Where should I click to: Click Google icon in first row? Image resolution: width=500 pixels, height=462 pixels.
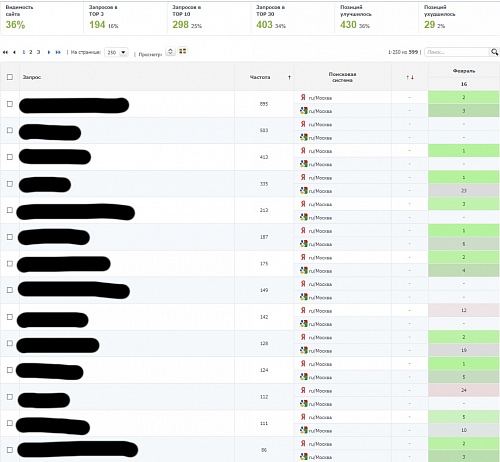(x=303, y=111)
